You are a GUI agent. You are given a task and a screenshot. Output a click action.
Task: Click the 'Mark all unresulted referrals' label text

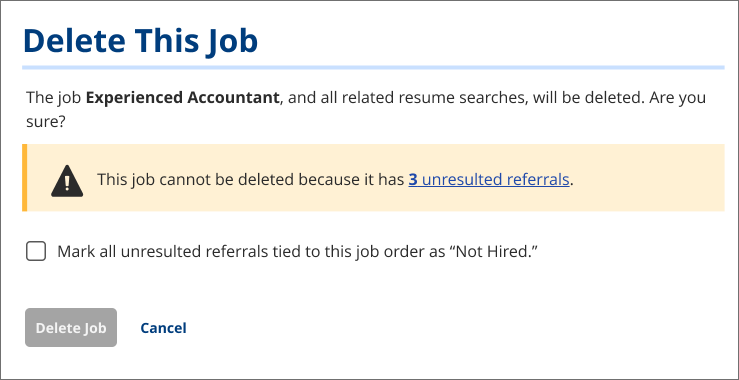[298, 252]
